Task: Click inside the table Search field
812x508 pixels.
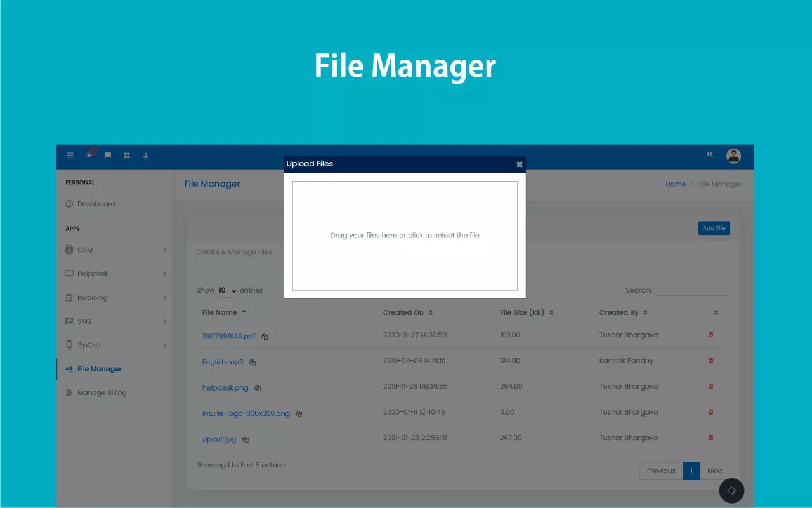Action: tap(693, 290)
